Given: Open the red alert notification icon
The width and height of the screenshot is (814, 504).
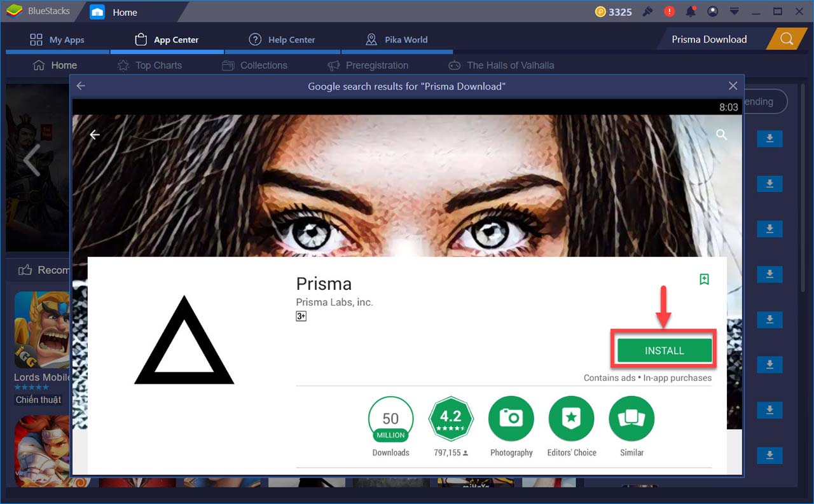Looking at the screenshot, I should [669, 11].
